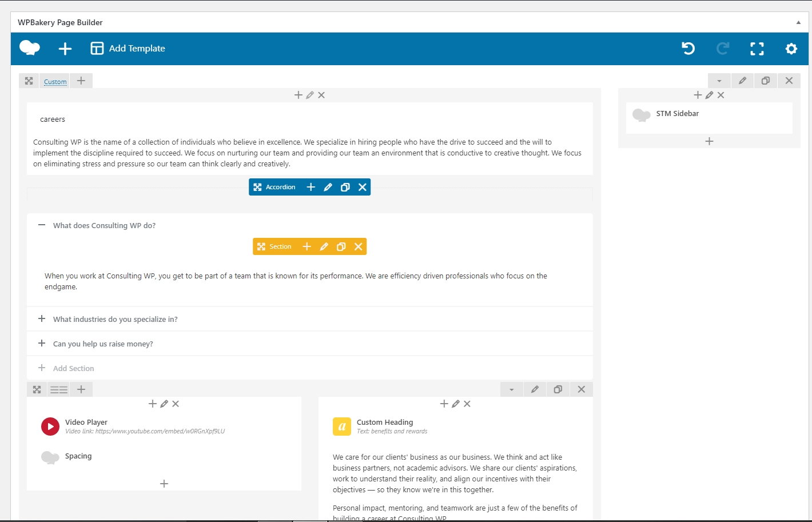Image resolution: width=812 pixels, height=522 pixels.
Task: Edit the inner row pencil icon
Action: point(535,389)
